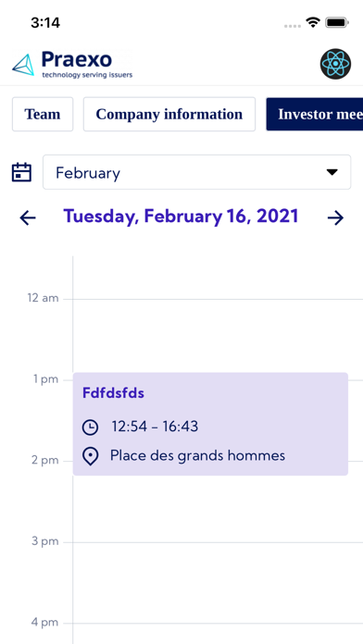The height and width of the screenshot is (644, 363).
Task: Click the location pin icon in event
Action: tap(90, 457)
